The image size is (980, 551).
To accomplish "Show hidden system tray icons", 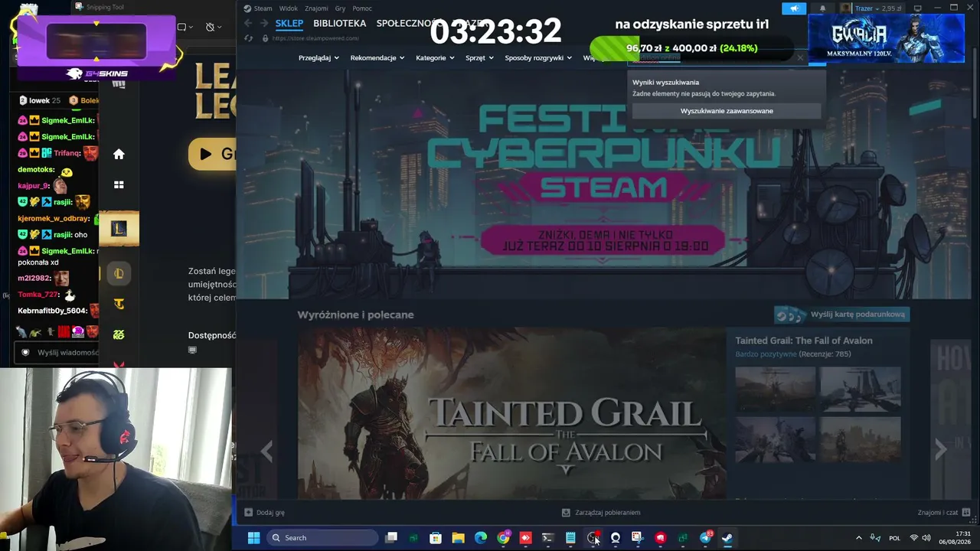I will coord(858,538).
